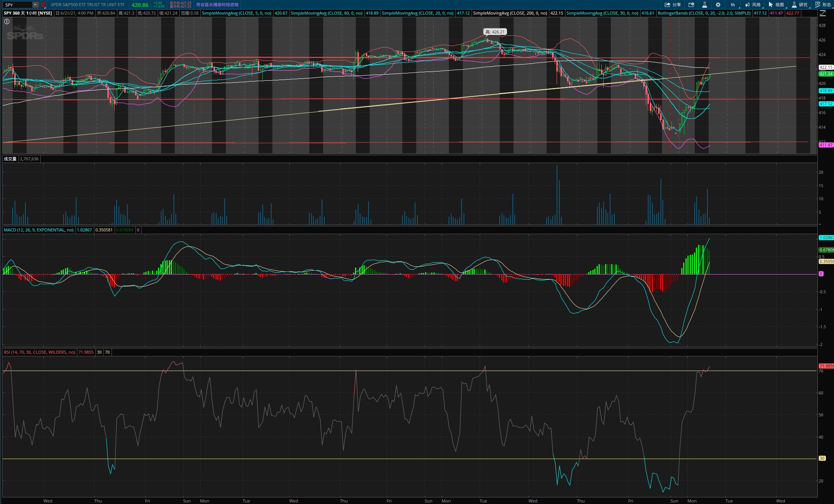The height and width of the screenshot is (504, 834).
Task: Click the green 421.24 price axis tag
Action: pos(826,74)
